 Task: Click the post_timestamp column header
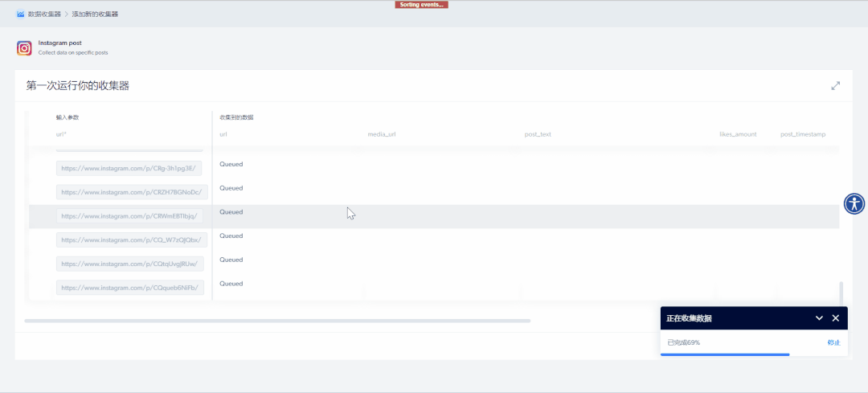803,134
